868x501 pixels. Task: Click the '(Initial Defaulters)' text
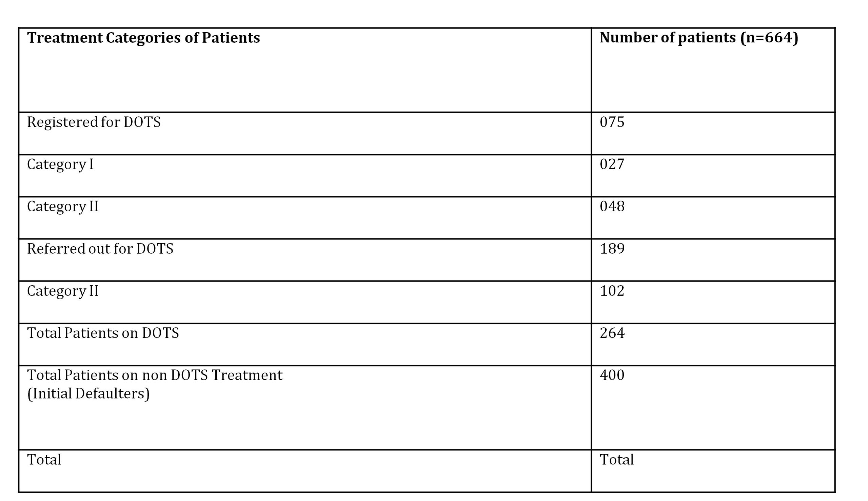pyautogui.click(x=88, y=393)
